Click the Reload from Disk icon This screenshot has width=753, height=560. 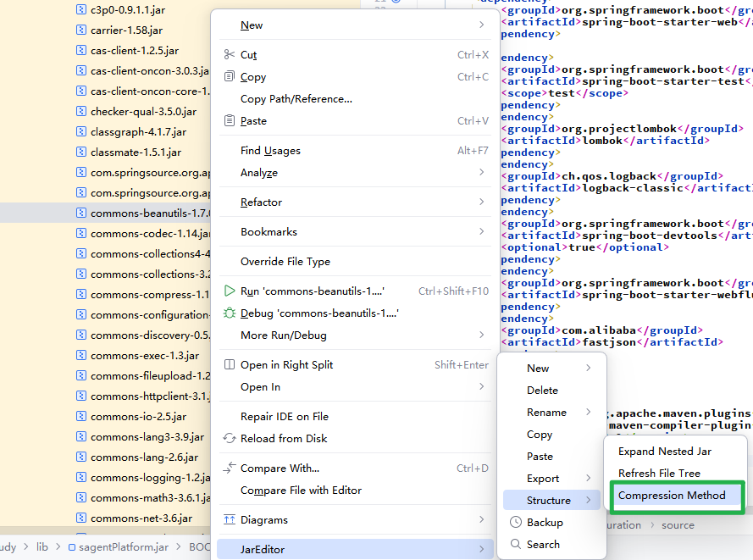pyautogui.click(x=230, y=439)
